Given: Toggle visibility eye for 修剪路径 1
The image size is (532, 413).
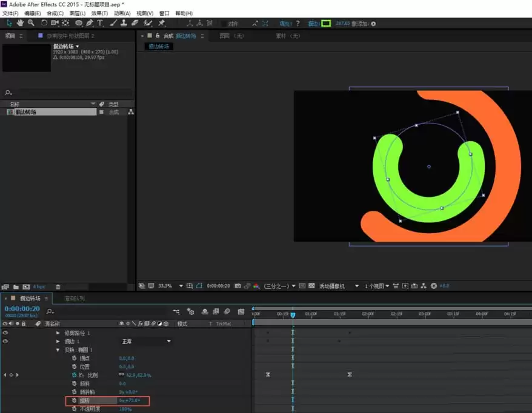Looking at the screenshot, I should pyautogui.click(x=5, y=333).
